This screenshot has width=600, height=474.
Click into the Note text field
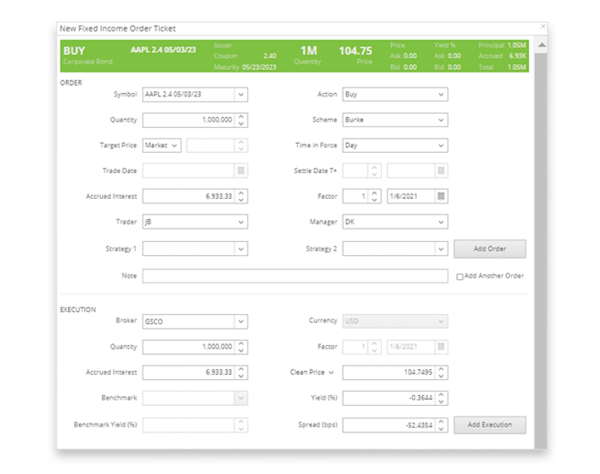click(295, 276)
